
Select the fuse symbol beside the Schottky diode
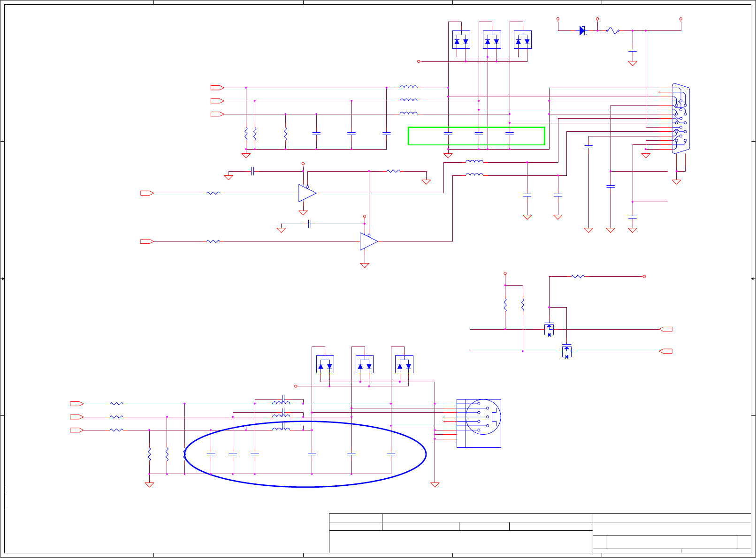tap(613, 30)
